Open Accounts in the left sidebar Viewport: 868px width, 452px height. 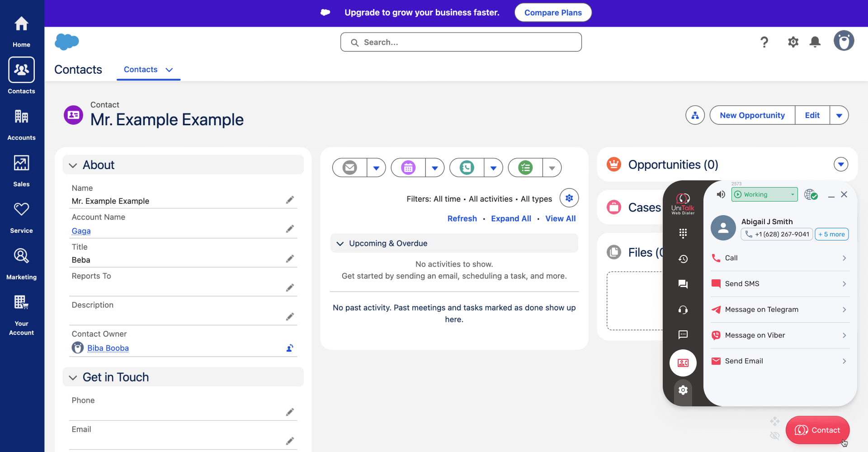click(21, 124)
